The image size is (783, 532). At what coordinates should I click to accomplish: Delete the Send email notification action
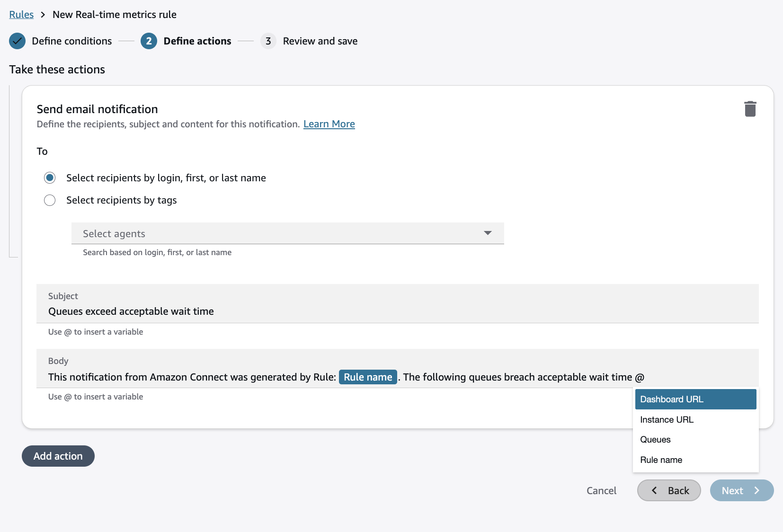750,108
